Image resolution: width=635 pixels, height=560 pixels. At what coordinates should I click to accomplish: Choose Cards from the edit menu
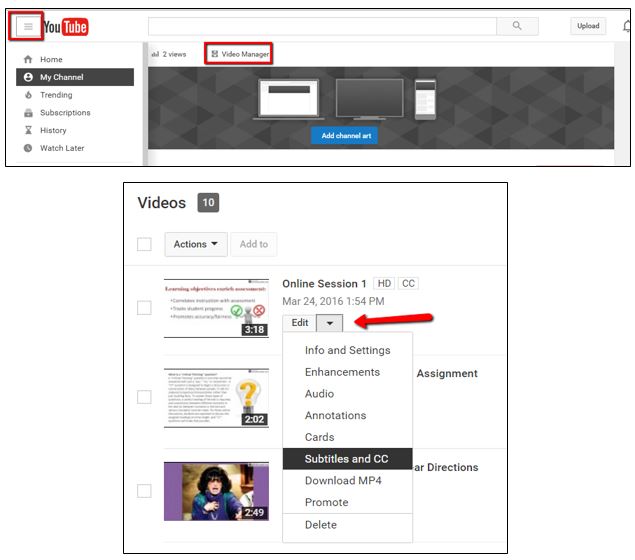tap(347, 437)
